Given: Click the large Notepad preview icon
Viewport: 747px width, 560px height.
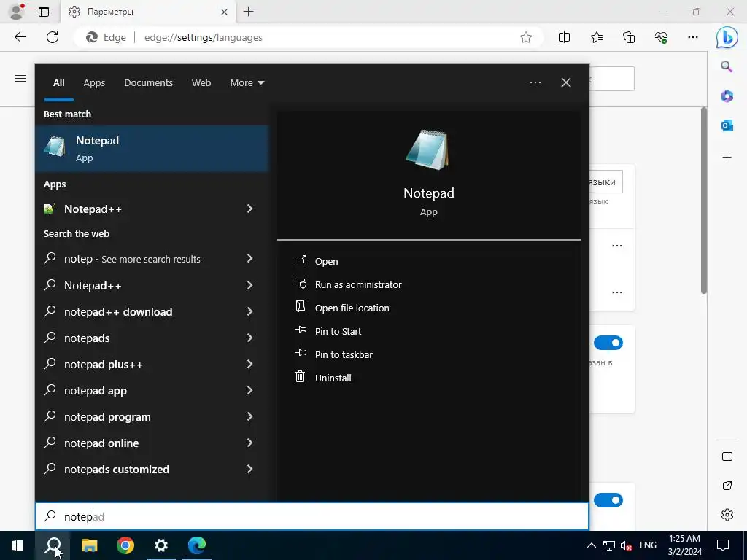Looking at the screenshot, I should pos(427,150).
